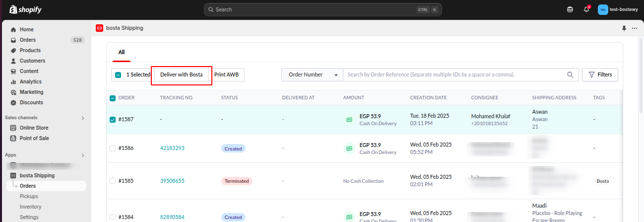Viewport: 644px width, 222px height.
Task: Click the Point of Sale icon
Action: coord(13,138)
